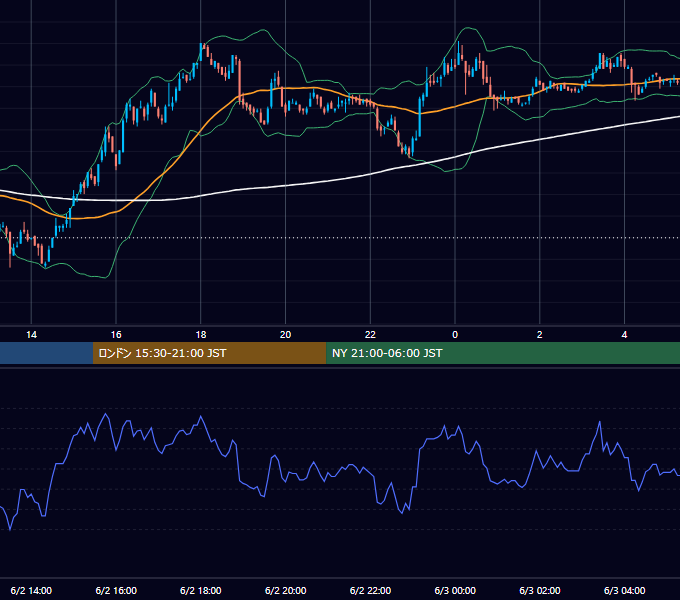This screenshot has height=600, width=680.
Task: Click the 6/3 00:00 date label
Action: (455, 590)
